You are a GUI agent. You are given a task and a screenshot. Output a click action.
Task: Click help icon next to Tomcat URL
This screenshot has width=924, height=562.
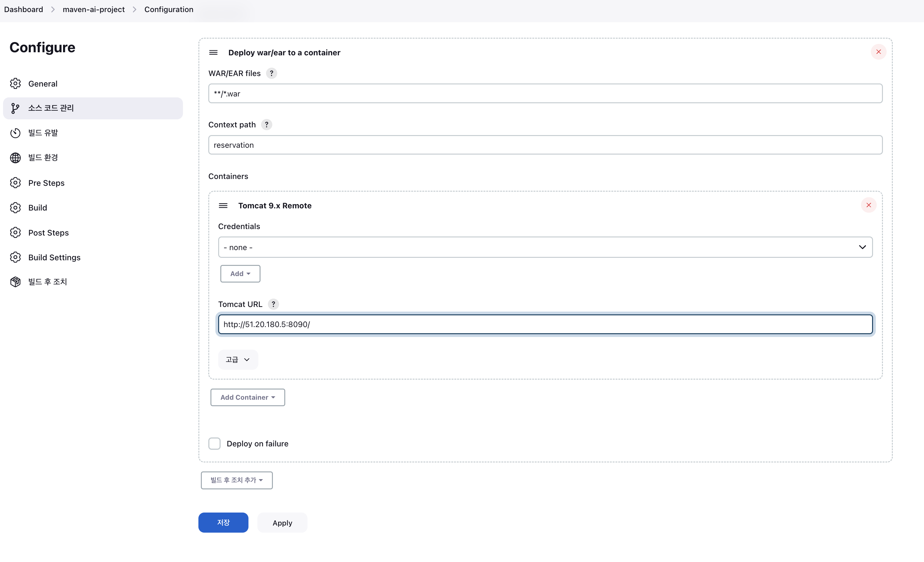tap(273, 304)
